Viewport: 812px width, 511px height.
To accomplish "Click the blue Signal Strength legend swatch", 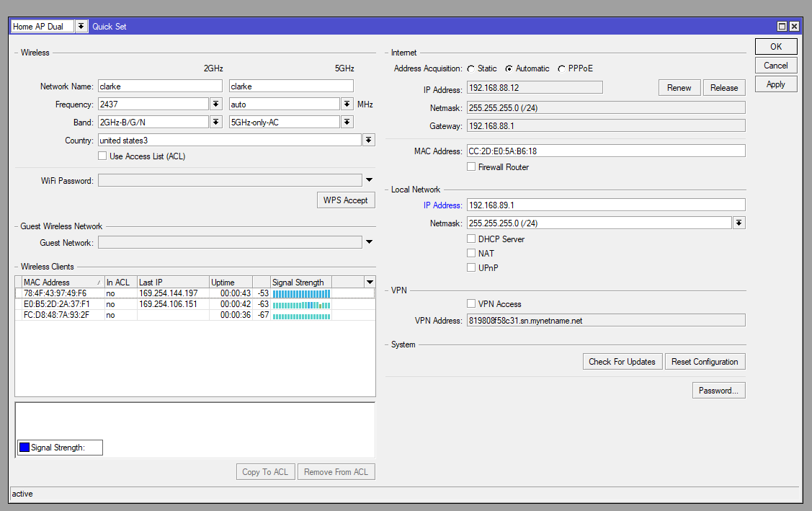I will tap(24, 448).
